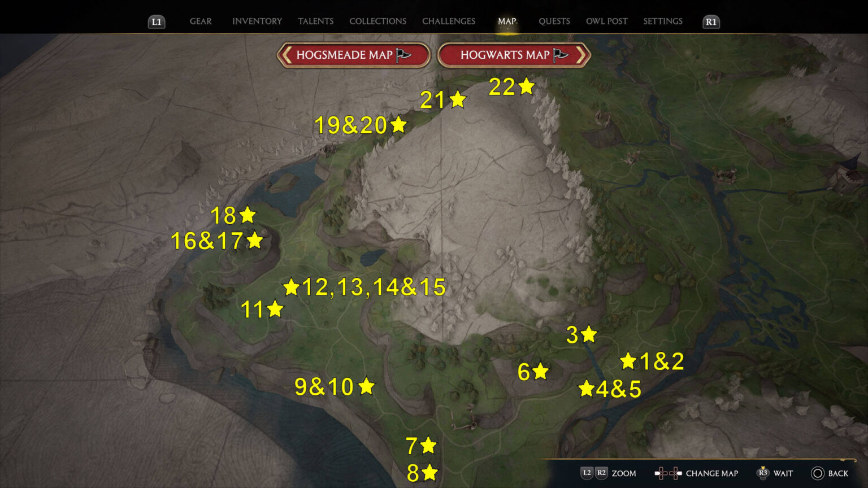The width and height of the screenshot is (868, 488).
Task: Switch to Hogwarts Map
Action: point(514,55)
